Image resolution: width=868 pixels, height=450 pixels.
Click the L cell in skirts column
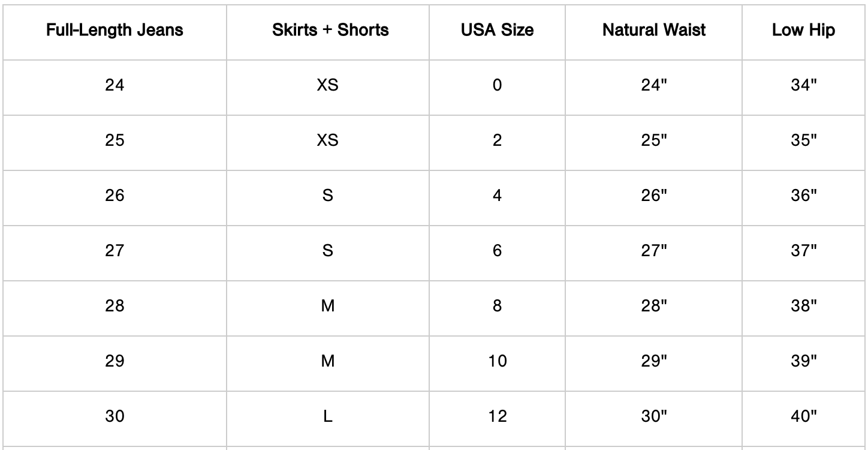click(x=328, y=416)
